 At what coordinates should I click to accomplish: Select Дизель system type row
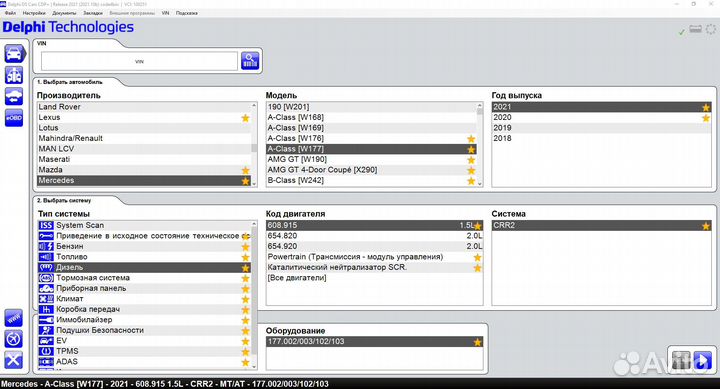144,267
